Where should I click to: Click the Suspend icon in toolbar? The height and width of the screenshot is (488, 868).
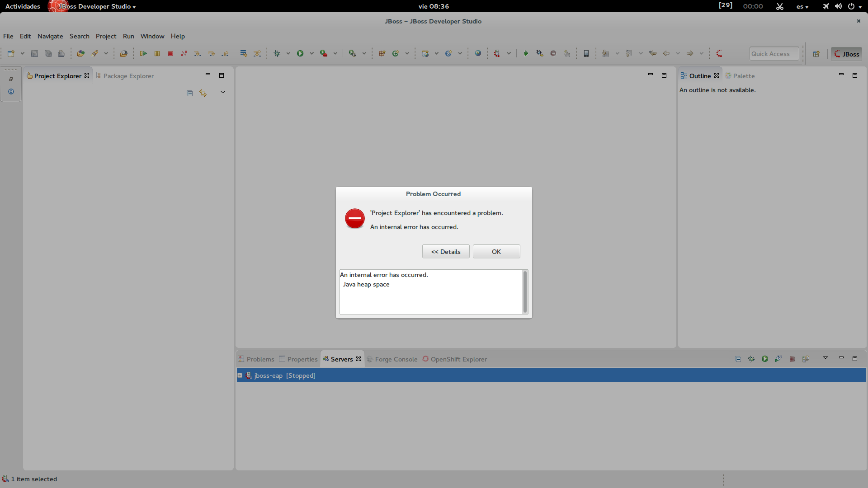click(157, 53)
